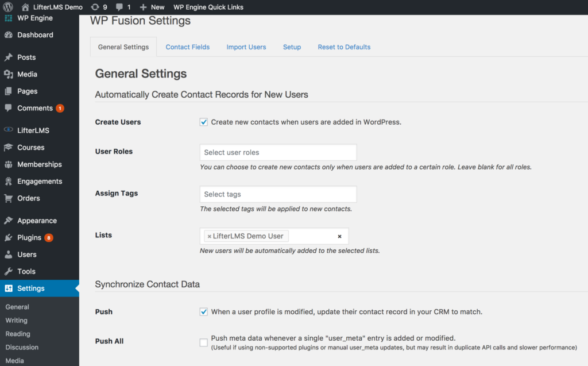Switch to the Contact Fields tab

click(x=188, y=47)
